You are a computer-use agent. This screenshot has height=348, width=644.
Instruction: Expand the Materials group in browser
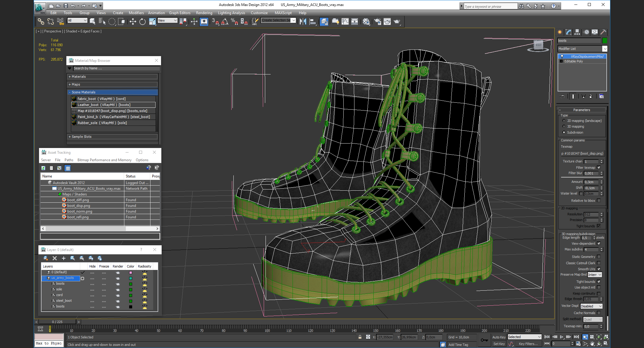point(113,77)
